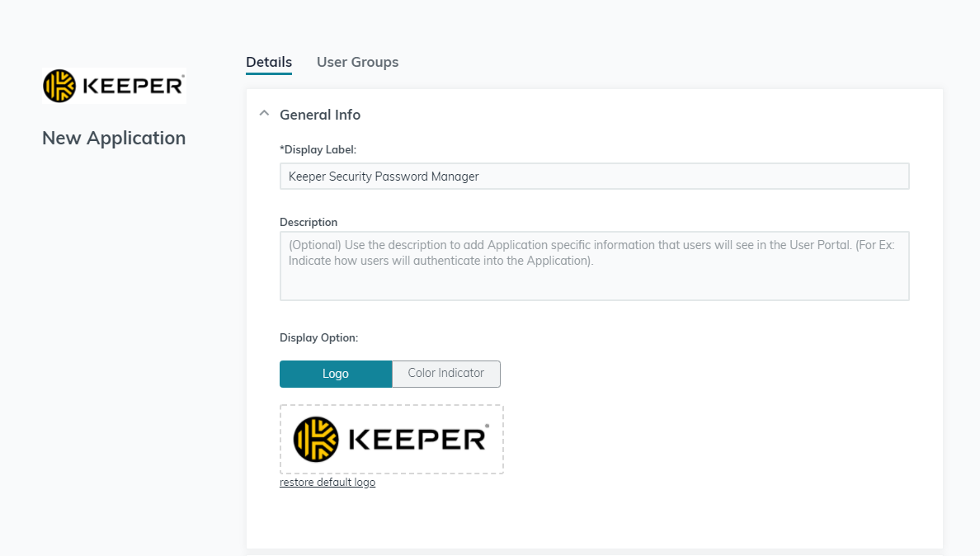
Task: Click the Keeper logo upload box
Action: pos(391,439)
